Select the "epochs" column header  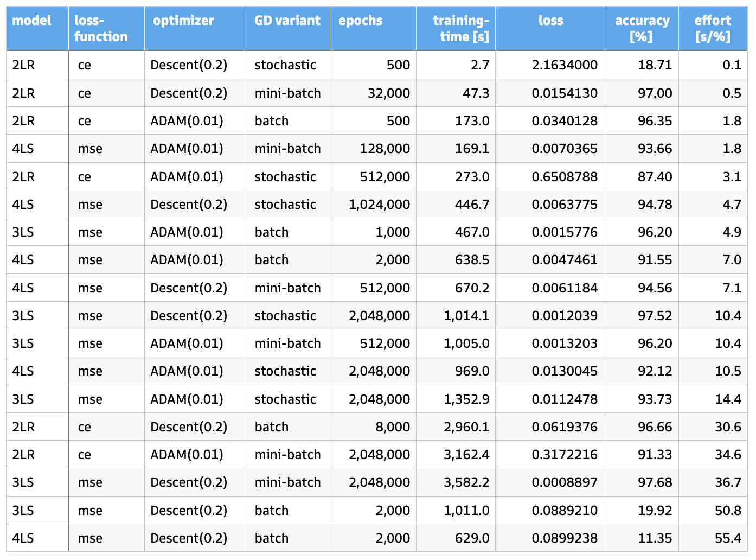point(360,21)
